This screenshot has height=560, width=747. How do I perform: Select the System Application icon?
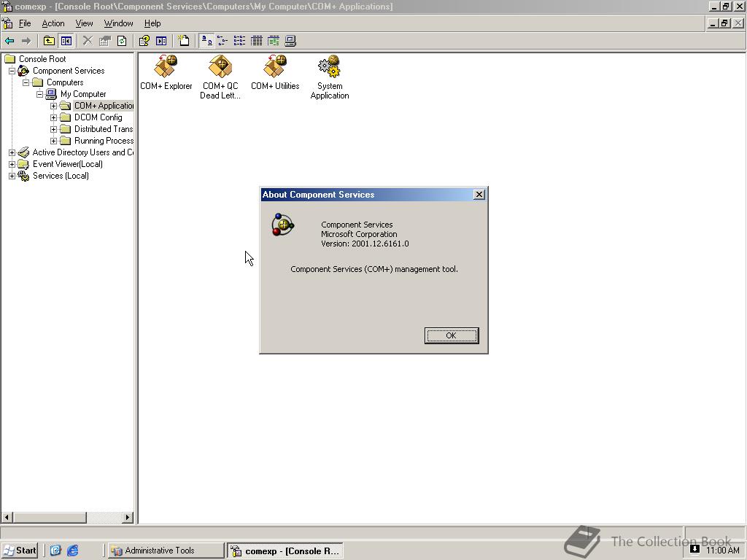[330, 77]
